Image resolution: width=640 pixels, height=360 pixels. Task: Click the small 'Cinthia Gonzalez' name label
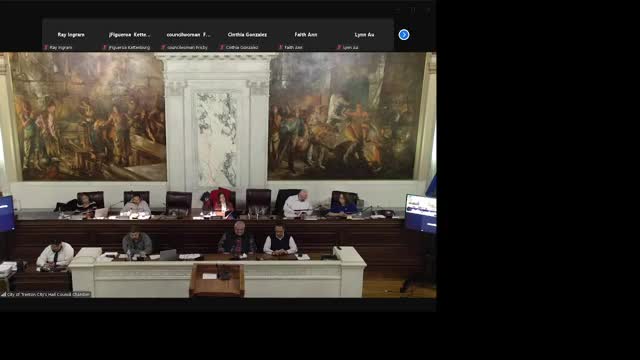click(242, 48)
